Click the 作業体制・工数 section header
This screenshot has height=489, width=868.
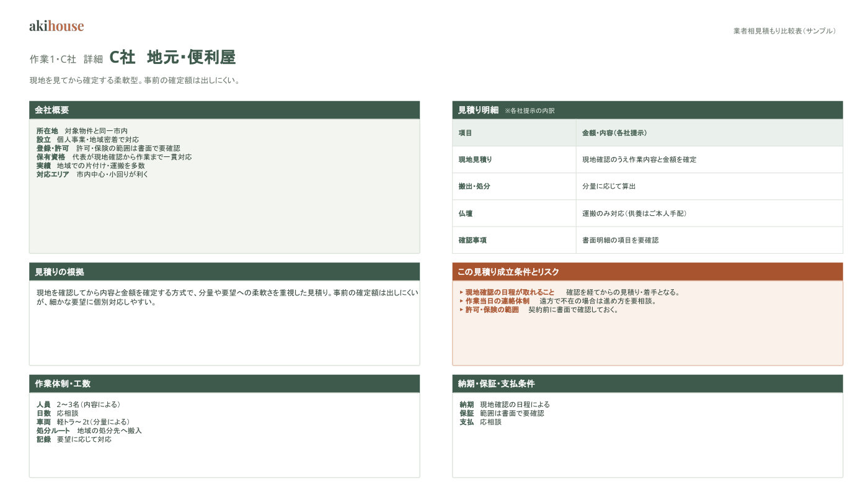[224, 384]
